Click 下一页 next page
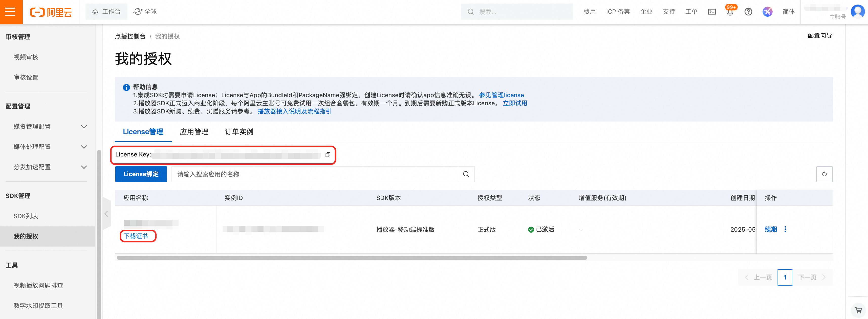Screen dimensions: 868x319 [812, 277]
